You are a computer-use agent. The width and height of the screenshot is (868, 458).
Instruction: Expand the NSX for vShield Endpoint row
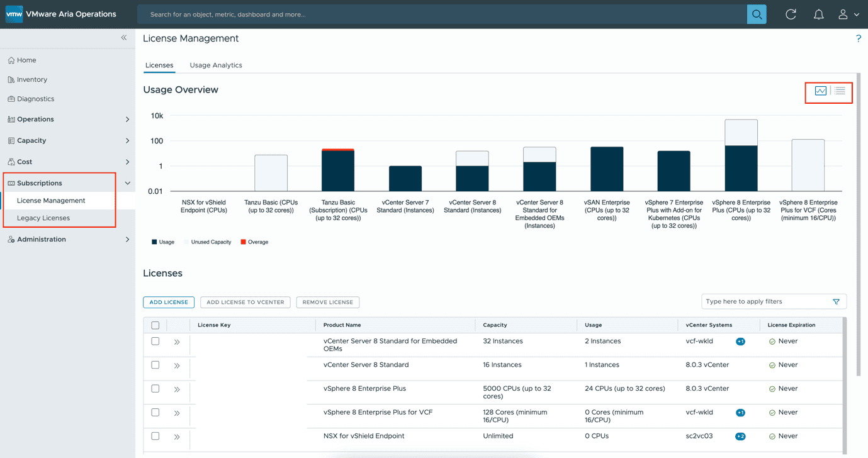pyautogui.click(x=177, y=437)
